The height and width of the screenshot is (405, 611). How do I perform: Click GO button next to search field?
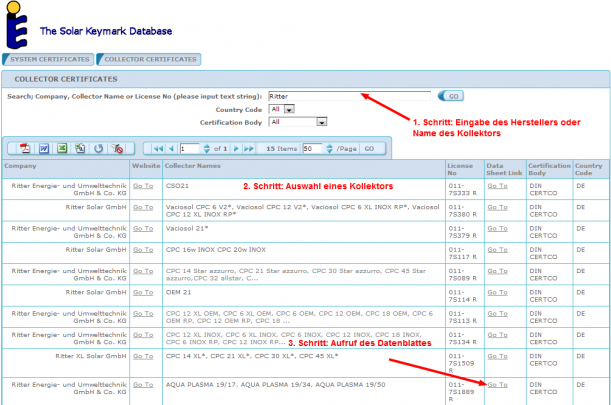pos(453,96)
